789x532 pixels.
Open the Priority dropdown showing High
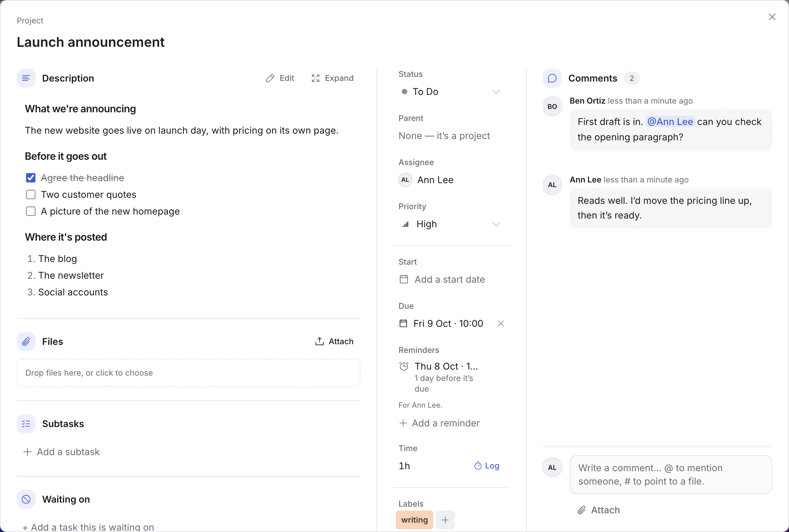451,224
